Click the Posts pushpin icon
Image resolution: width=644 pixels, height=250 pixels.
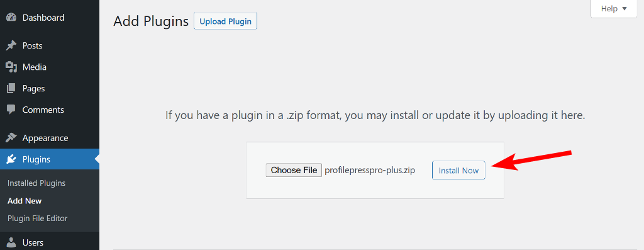pos(11,45)
